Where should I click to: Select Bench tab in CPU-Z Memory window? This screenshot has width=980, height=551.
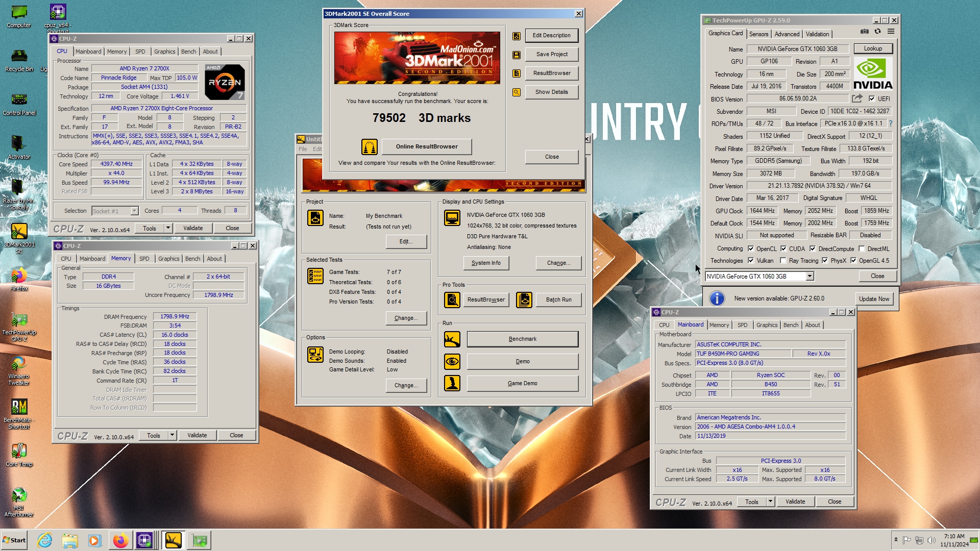pyautogui.click(x=192, y=259)
